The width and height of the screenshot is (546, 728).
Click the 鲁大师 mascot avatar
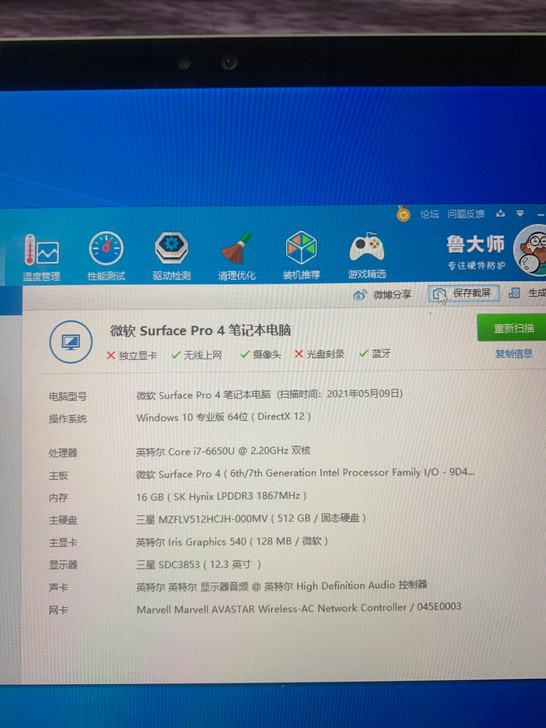point(531,251)
